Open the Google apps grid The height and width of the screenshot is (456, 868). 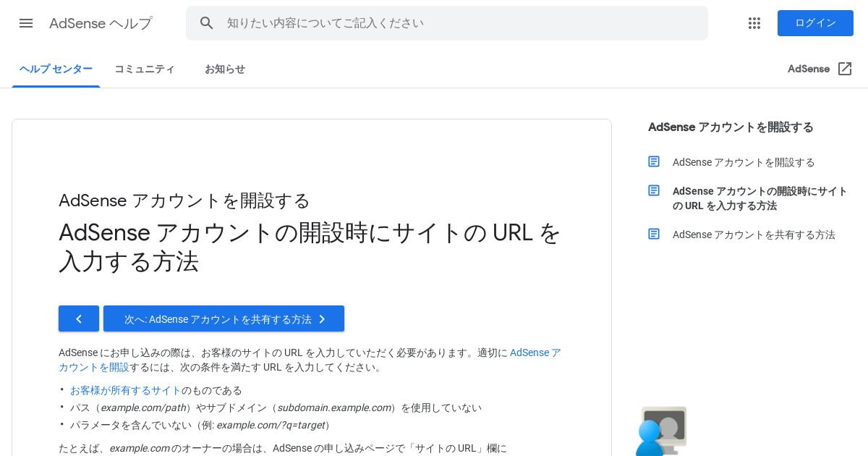pyautogui.click(x=754, y=23)
